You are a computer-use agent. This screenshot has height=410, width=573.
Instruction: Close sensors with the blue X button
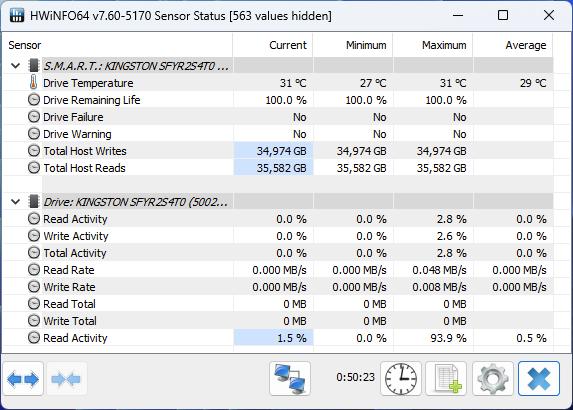tap(539, 379)
